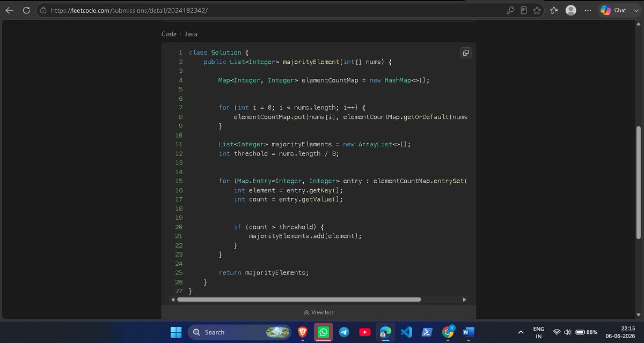Open the browser profile avatar
The image size is (644, 343).
(x=571, y=10)
